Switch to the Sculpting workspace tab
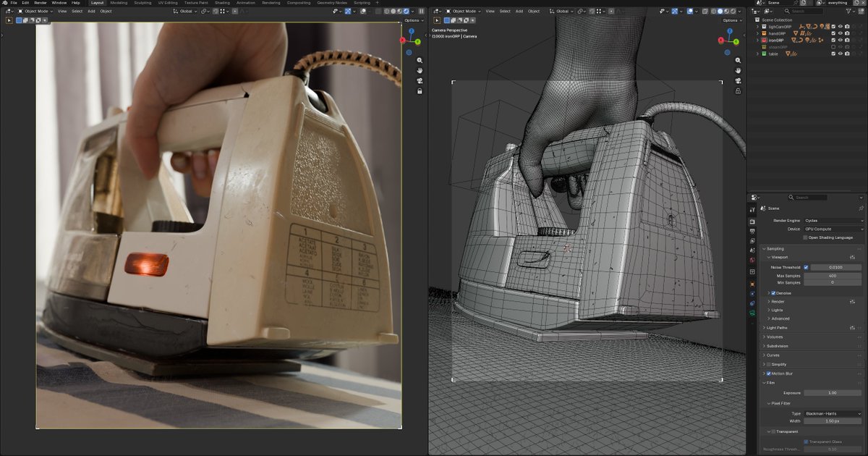 [143, 3]
